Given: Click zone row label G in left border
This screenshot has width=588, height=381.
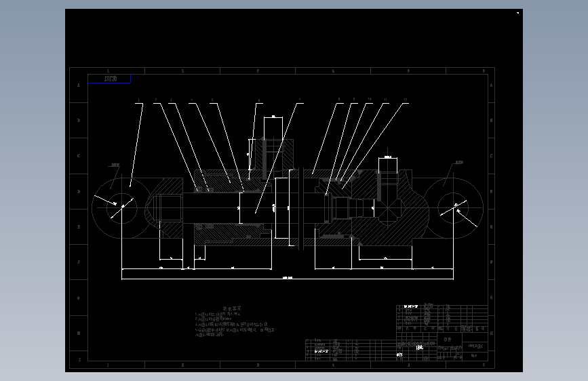Looking at the screenshot, I should (x=79, y=298).
